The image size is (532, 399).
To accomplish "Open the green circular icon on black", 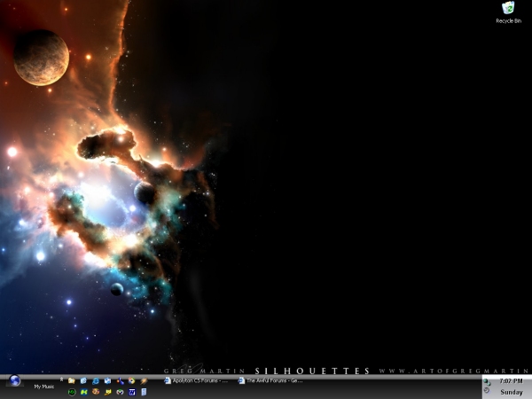I will pyautogui.click(x=72, y=392).
